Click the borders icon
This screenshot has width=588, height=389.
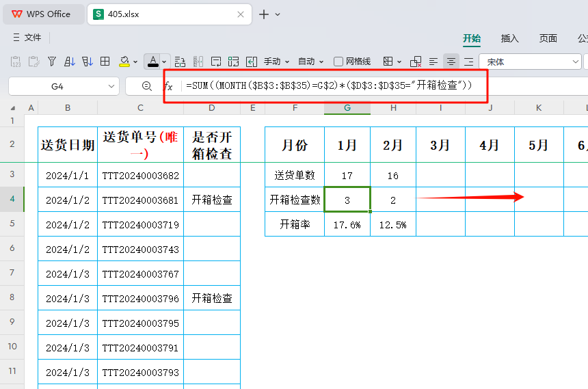pyautogui.click(x=388, y=62)
